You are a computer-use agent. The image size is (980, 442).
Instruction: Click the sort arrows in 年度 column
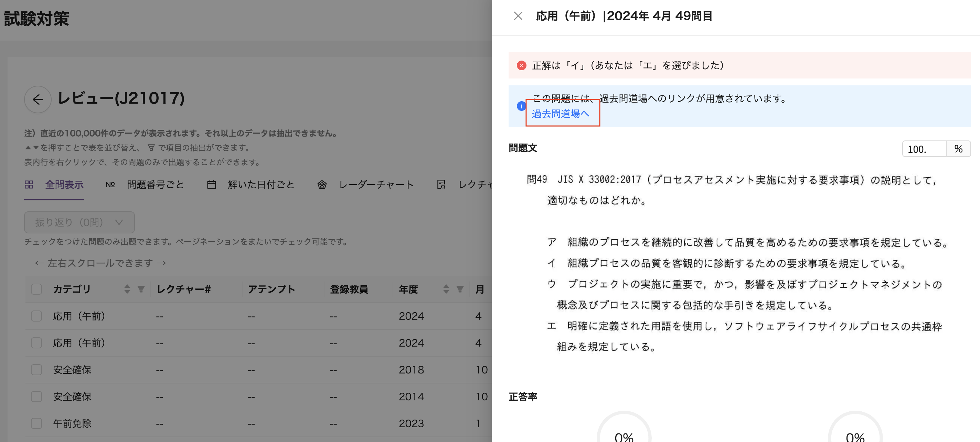446,290
